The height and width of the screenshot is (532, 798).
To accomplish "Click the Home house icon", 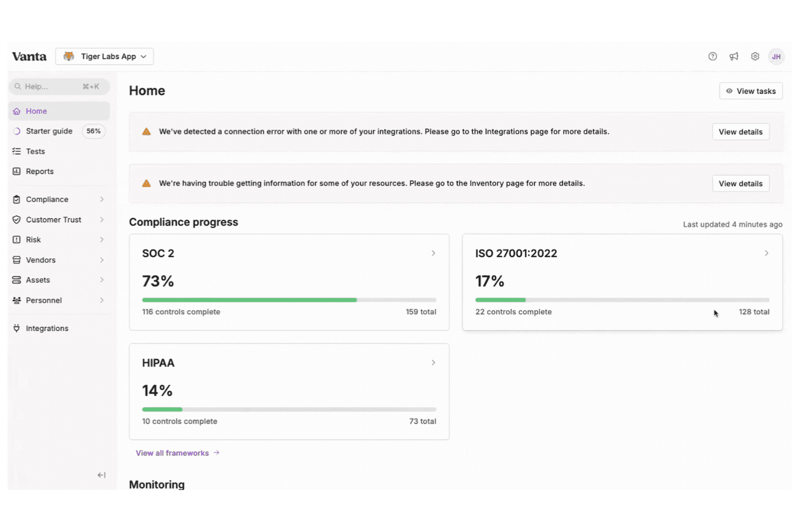I will point(17,111).
